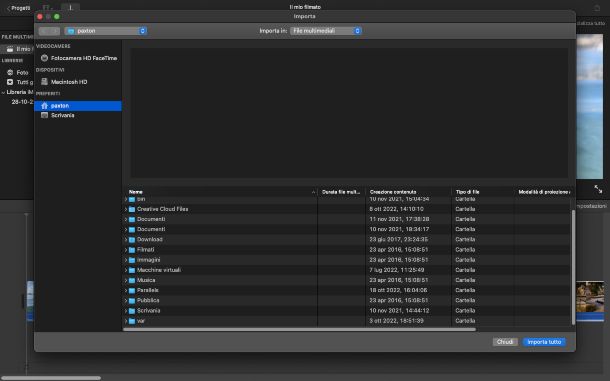Click the Immagini folder icon

[132, 260]
